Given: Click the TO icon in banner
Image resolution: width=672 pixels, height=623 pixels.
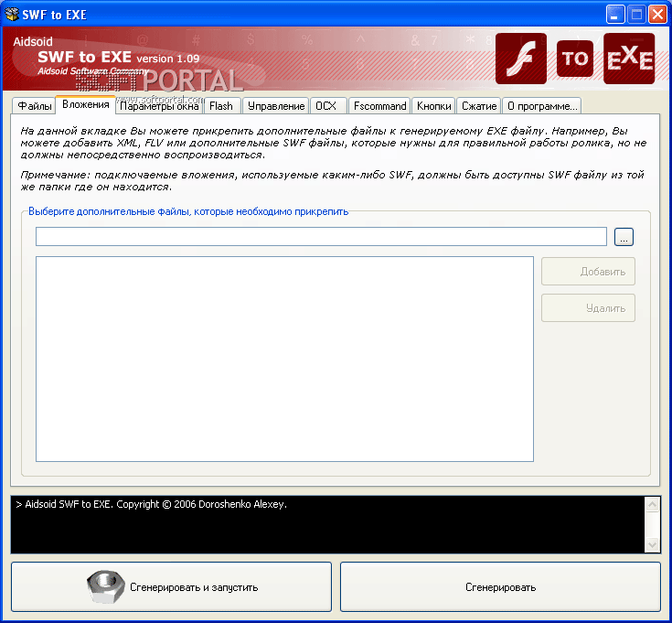Looking at the screenshot, I should [575, 59].
